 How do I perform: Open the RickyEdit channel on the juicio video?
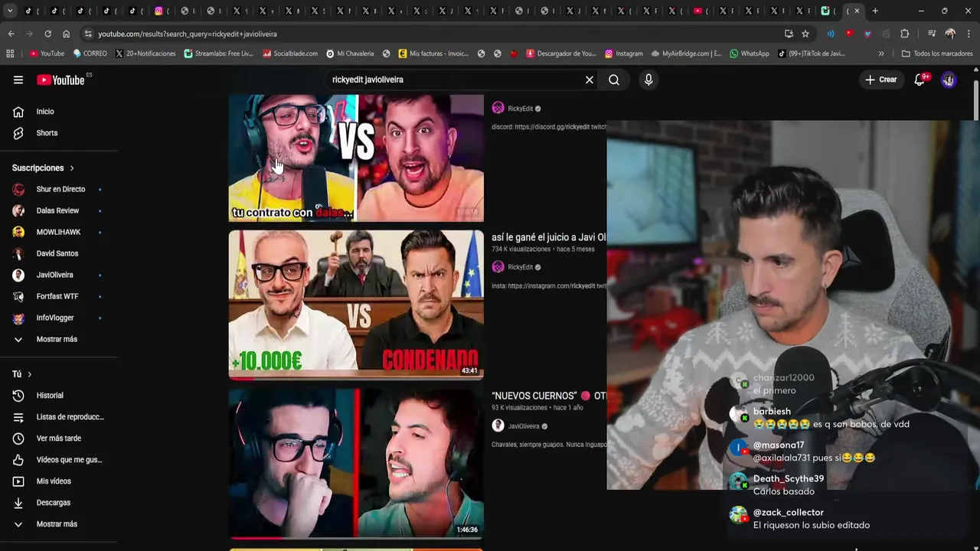coord(520,267)
